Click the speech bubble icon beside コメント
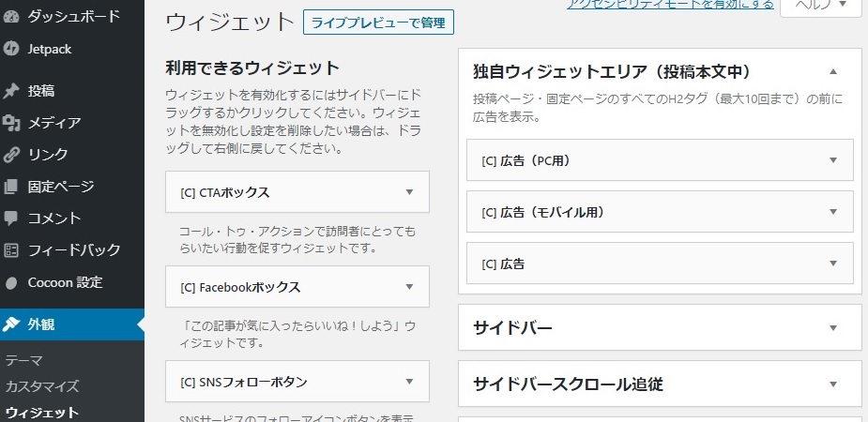 tap(12, 219)
